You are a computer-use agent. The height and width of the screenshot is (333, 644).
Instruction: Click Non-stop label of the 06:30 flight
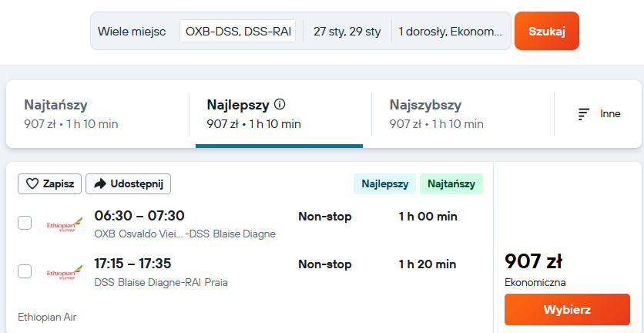(x=325, y=217)
